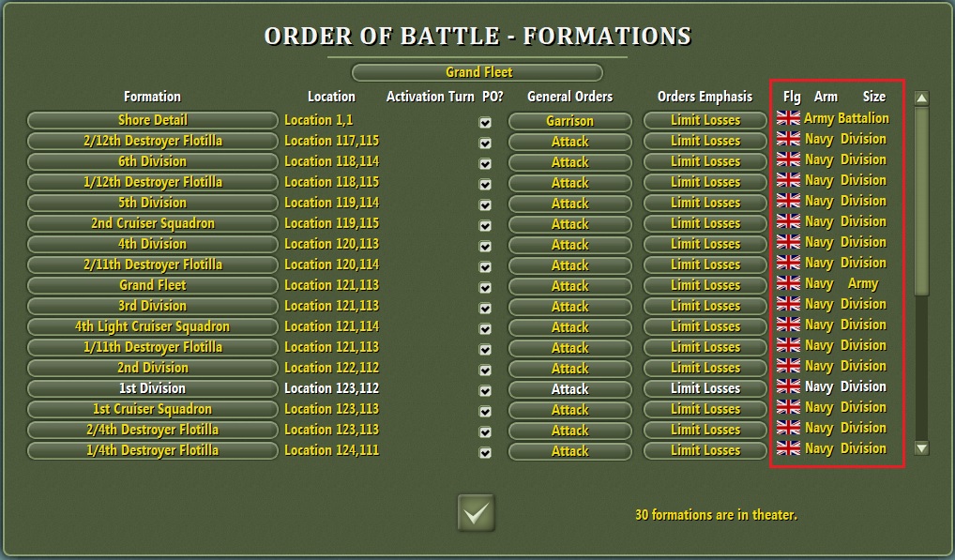Select the 4th Light Cruiser Squadron formation
The height and width of the screenshot is (560, 955).
point(151,326)
